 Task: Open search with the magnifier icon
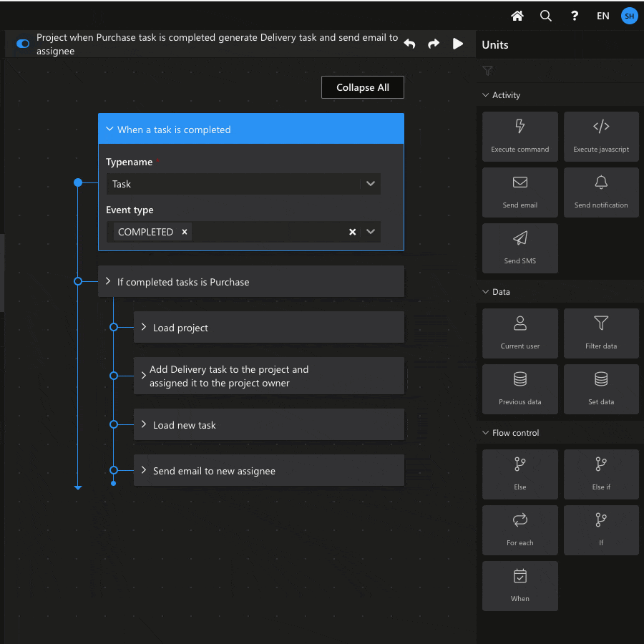[x=546, y=16]
